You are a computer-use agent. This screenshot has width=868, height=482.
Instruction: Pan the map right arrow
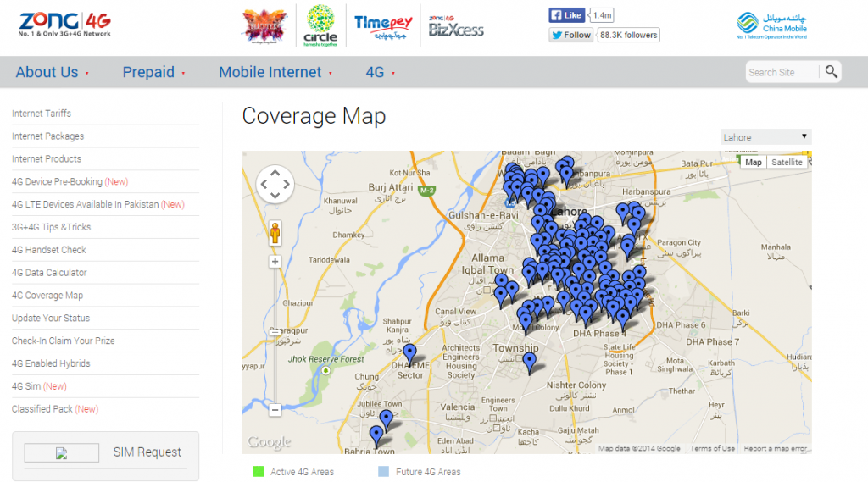click(x=287, y=185)
